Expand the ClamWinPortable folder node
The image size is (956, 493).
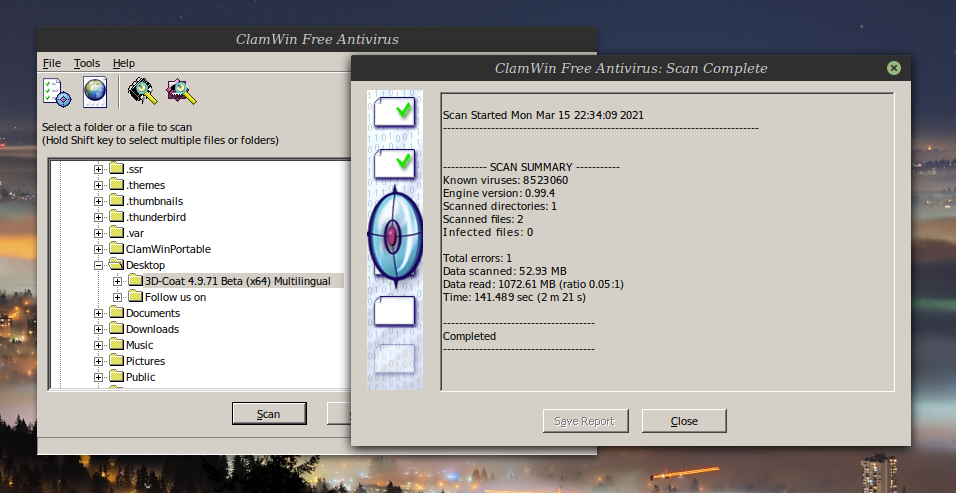98,249
